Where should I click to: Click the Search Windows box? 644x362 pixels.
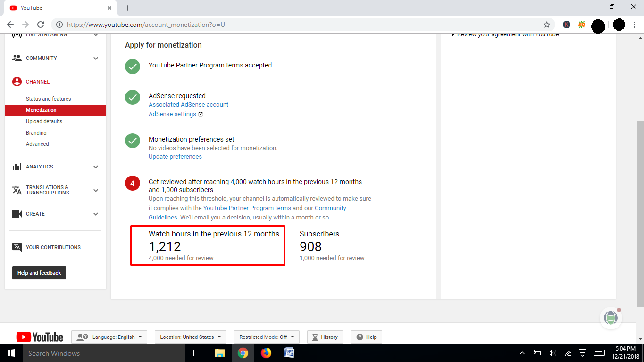103,353
